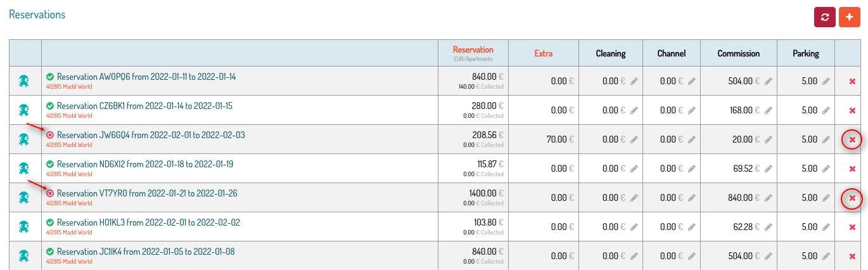The width and height of the screenshot is (868, 270).
Task: Click the Reservation column header
Action: tap(473, 50)
